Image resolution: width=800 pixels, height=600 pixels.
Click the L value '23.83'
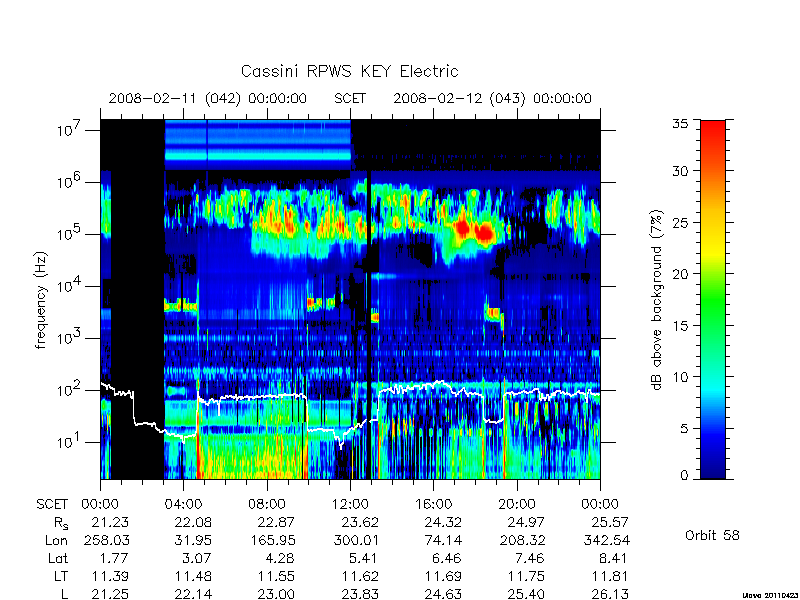[x=360, y=594]
